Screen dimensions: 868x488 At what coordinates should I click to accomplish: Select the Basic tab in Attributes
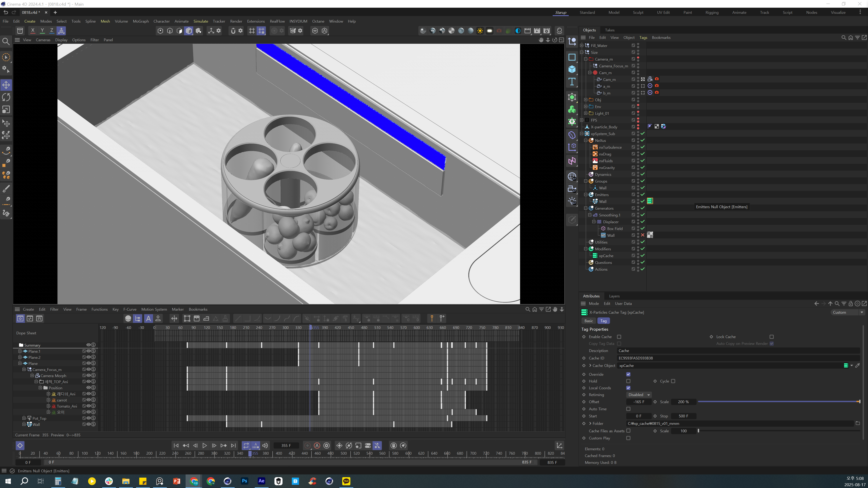[x=589, y=321]
